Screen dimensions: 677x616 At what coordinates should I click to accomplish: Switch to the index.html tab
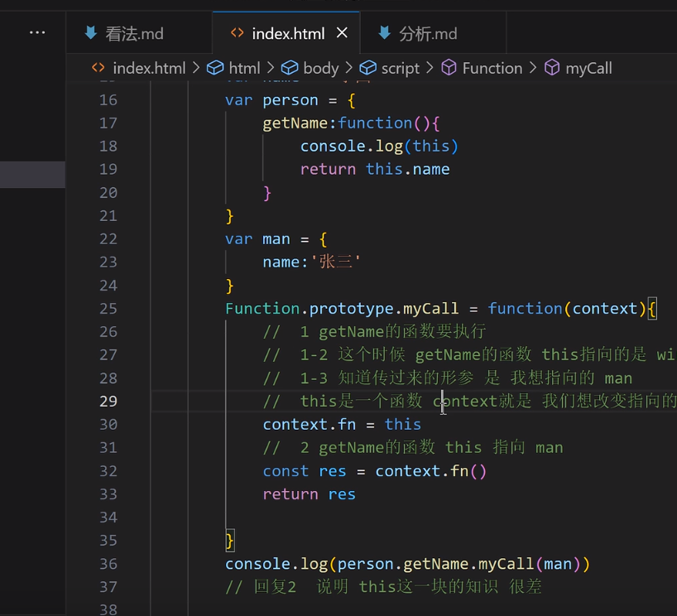pos(286,33)
